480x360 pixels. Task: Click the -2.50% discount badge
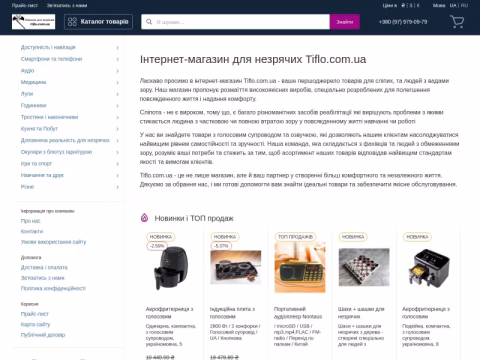(x=157, y=246)
